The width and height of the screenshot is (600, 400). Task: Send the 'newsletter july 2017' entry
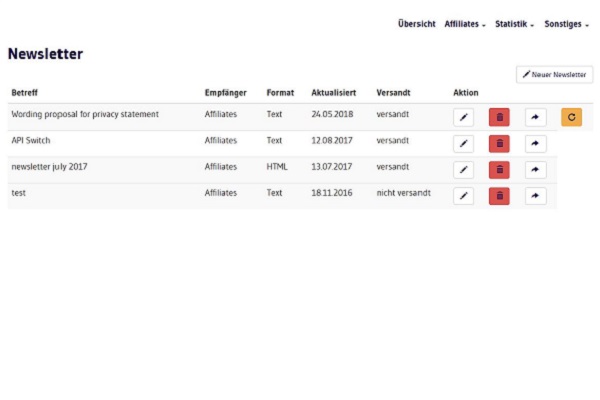(x=536, y=170)
